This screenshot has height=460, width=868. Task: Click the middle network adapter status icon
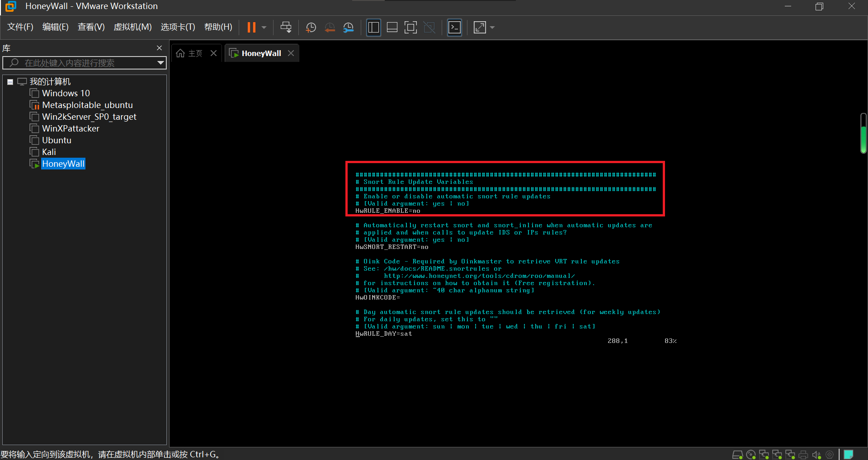[777, 455]
